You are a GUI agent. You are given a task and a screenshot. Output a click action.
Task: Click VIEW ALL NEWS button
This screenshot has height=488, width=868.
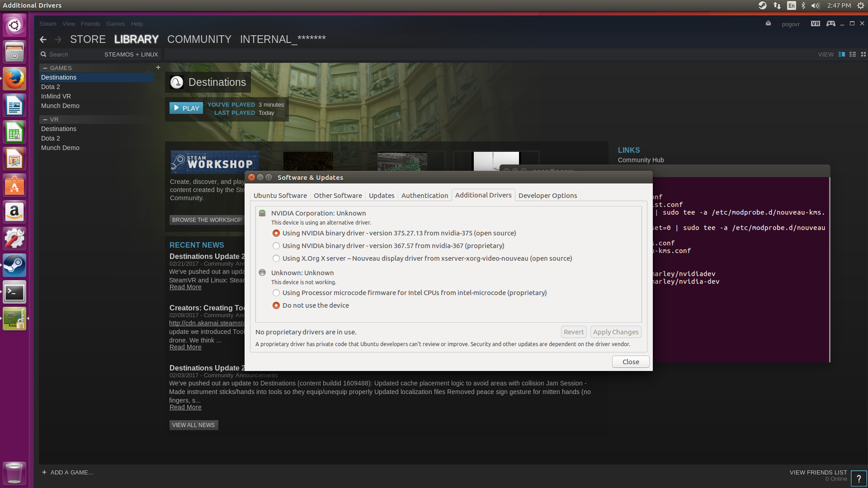(x=193, y=425)
